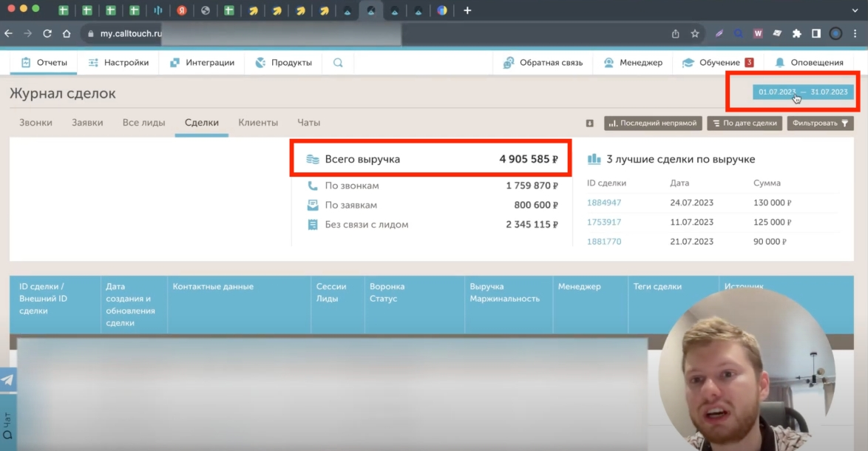The height and width of the screenshot is (451, 868).
Task: Open the 01.07.2023 – 31.07.2023 date range picker
Action: (x=803, y=92)
